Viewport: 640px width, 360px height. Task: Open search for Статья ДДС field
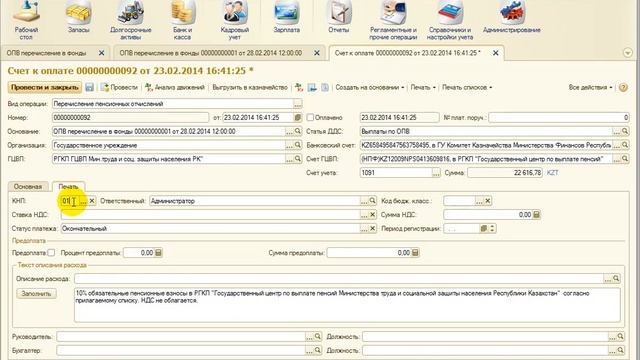click(x=625, y=131)
